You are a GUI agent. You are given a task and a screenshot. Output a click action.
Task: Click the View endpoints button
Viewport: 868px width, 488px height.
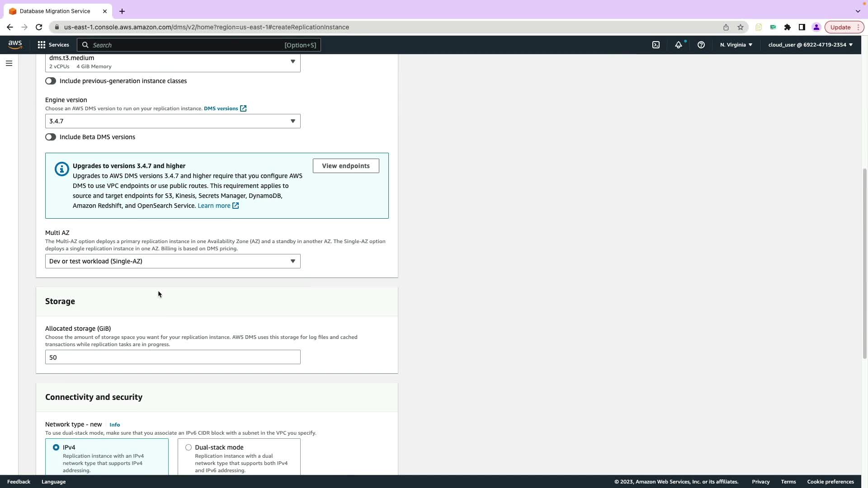346,166
